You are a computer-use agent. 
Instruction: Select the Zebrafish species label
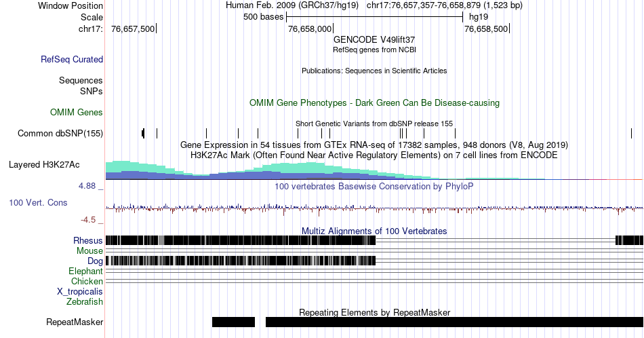click(x=85, y=302)
